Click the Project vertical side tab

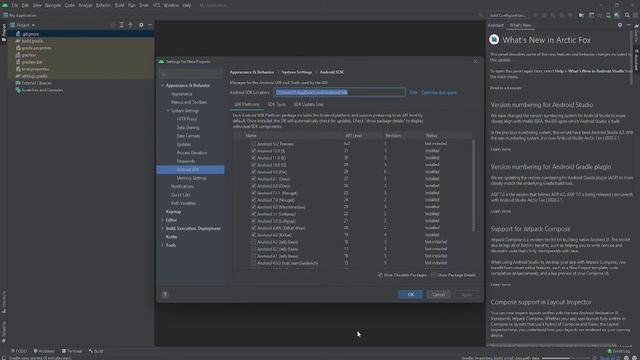tap(4, 32)
